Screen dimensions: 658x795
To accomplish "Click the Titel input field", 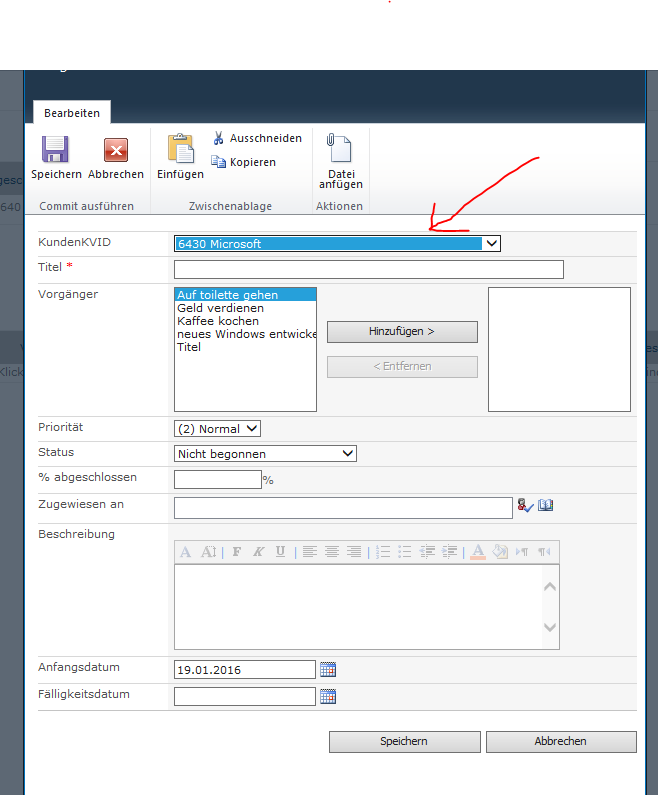I will (x=369, y=269).
